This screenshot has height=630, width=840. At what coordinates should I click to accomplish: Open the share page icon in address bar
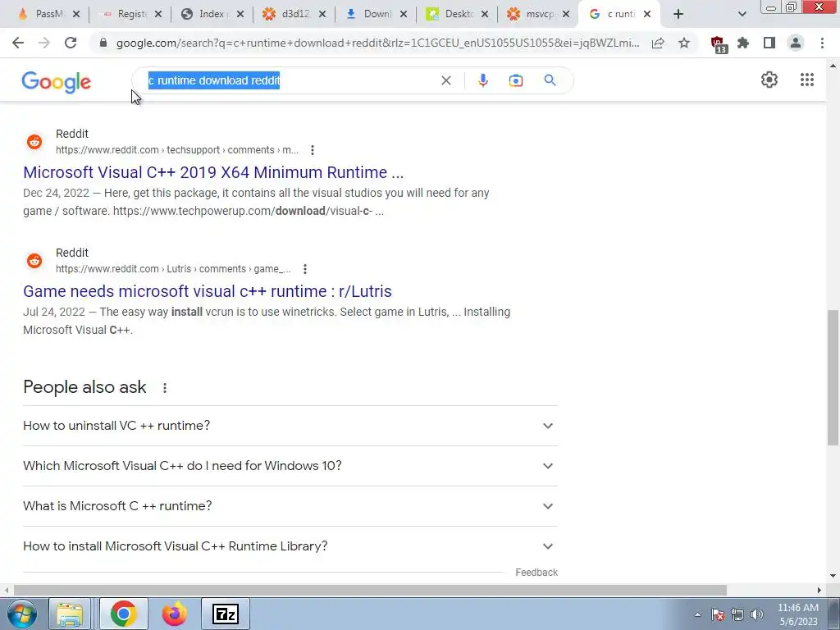658,43
